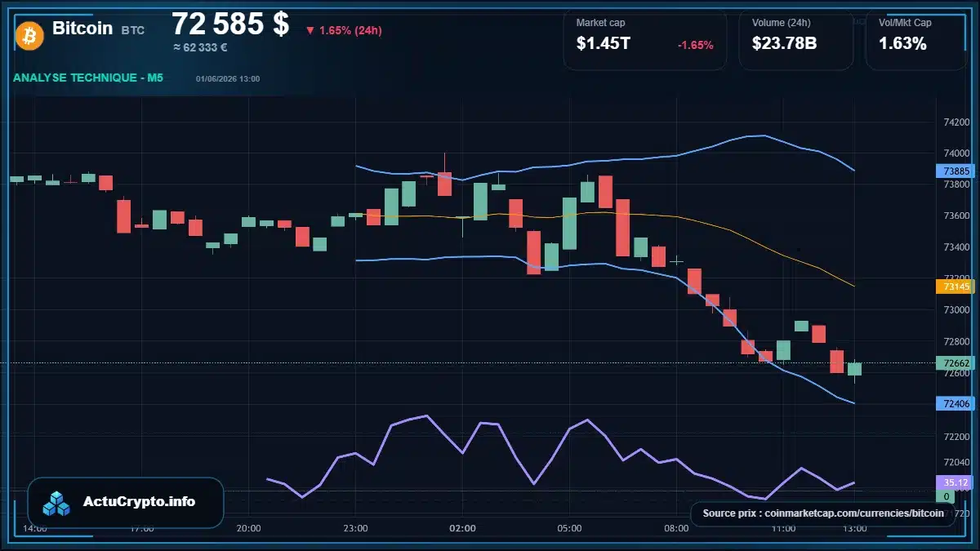Click the orange 73145 moving average tag

click(955, 287)
